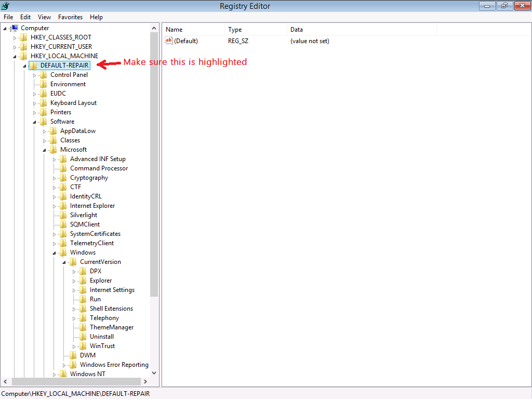Screen dimensions: 532x399
Task: Click the (Default) string value icon
Action: [x=169, y=41]
